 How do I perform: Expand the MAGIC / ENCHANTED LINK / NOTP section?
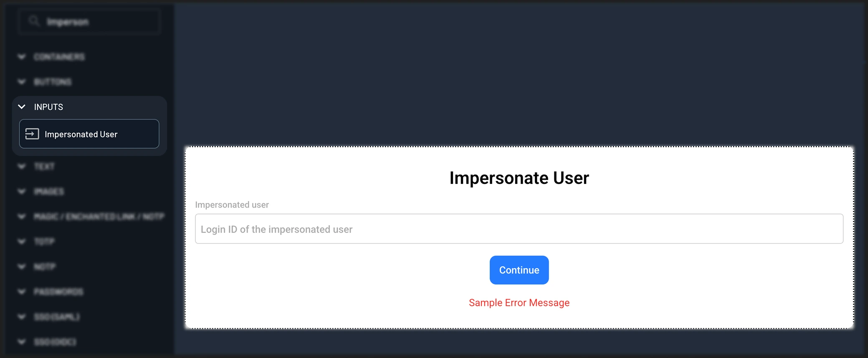point(22,216)
